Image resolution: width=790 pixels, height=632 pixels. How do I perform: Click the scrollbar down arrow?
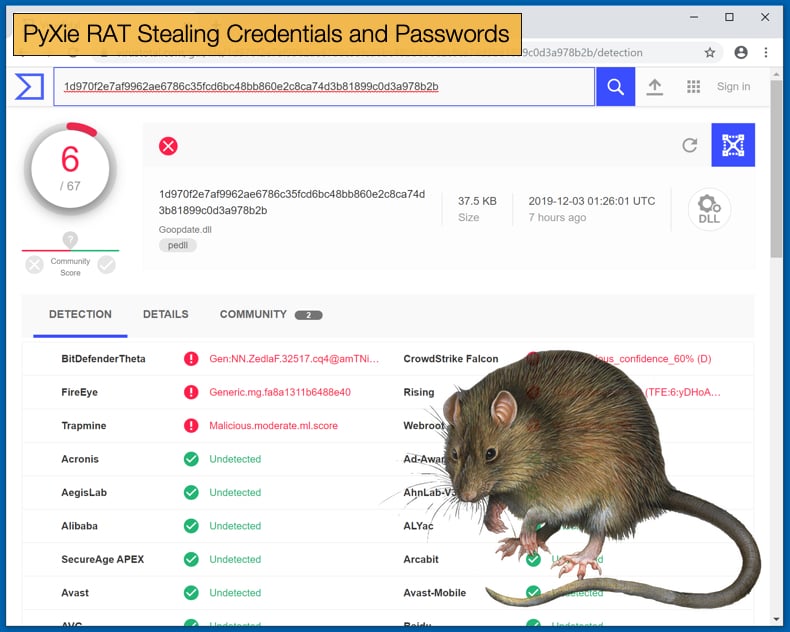[x=776, y=619]
